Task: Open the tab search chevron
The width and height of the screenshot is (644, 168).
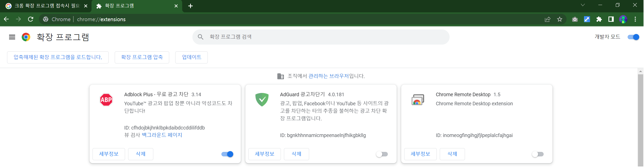Action: (x=583, y=5)
